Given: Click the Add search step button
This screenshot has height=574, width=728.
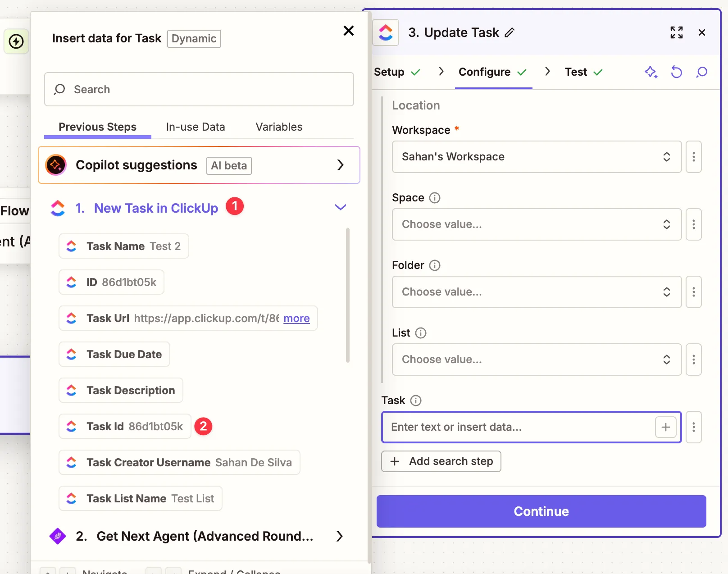Looking at the screenshot, I should [441, 461].
